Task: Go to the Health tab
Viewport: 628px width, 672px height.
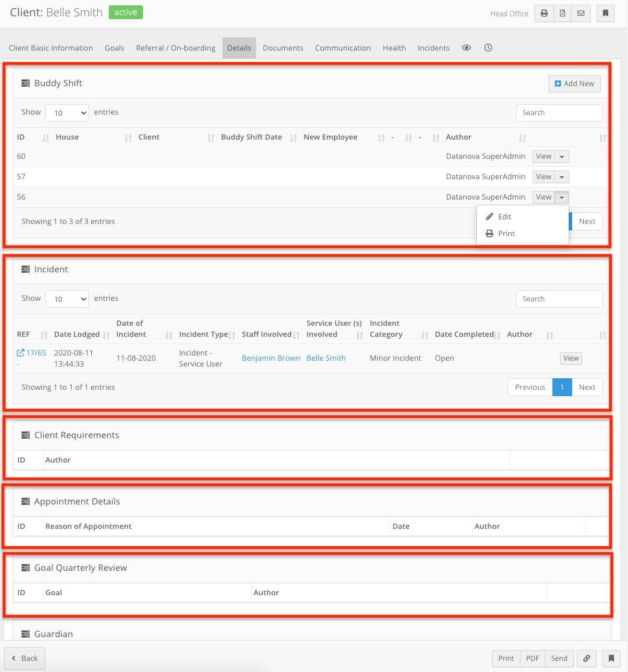Action: click(x=394, y=48)
